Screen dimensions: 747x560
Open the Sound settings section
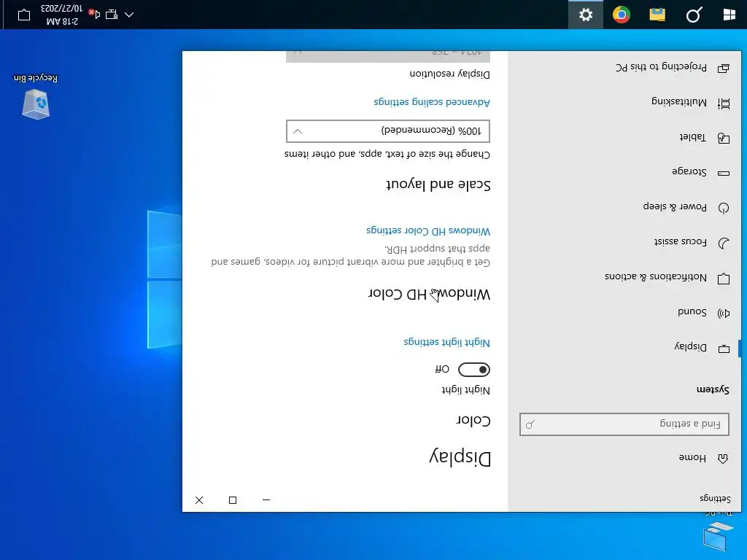624,312
